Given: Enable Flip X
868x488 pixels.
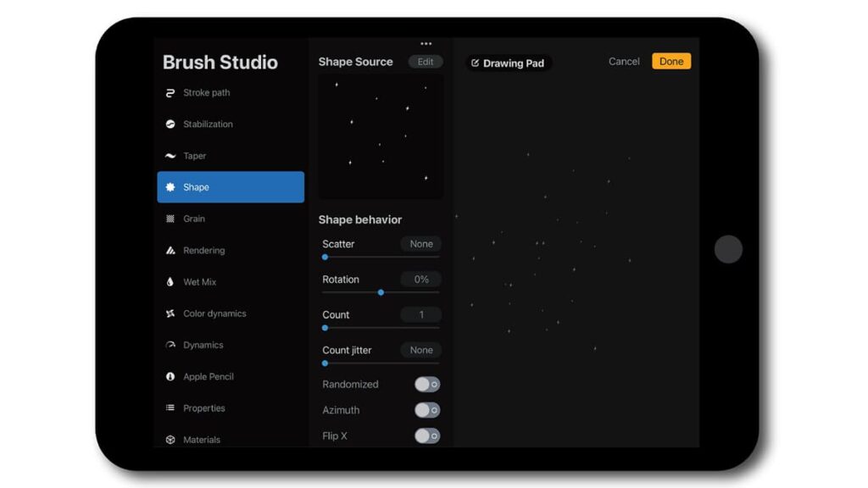Looking at the screenshot, I should pos(427,435).
